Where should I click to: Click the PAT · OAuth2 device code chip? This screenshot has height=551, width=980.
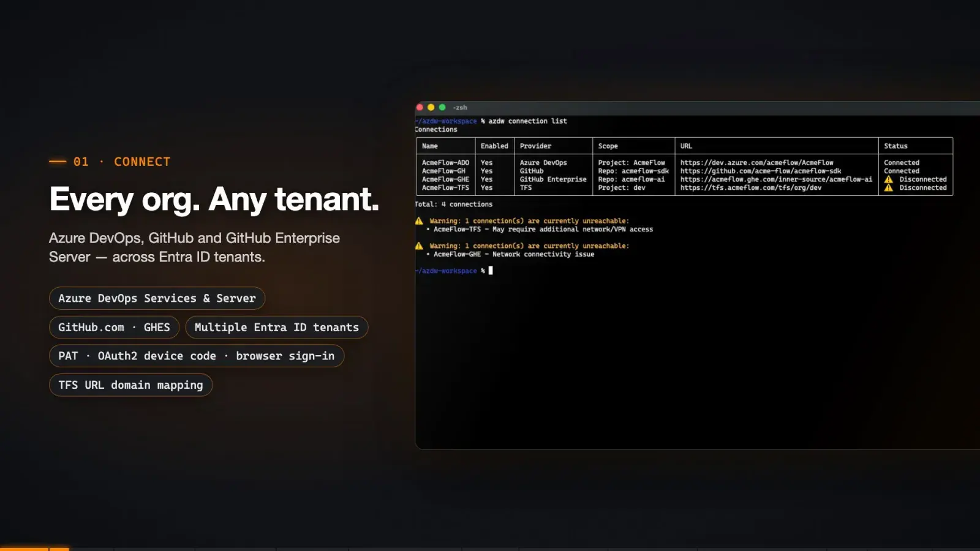197,356
